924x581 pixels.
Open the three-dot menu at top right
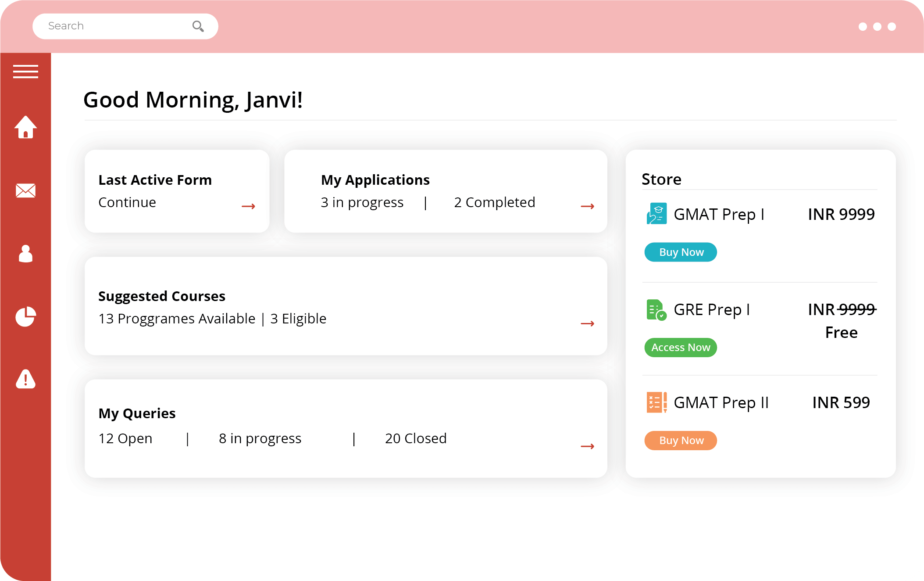(x=877, y=26)
